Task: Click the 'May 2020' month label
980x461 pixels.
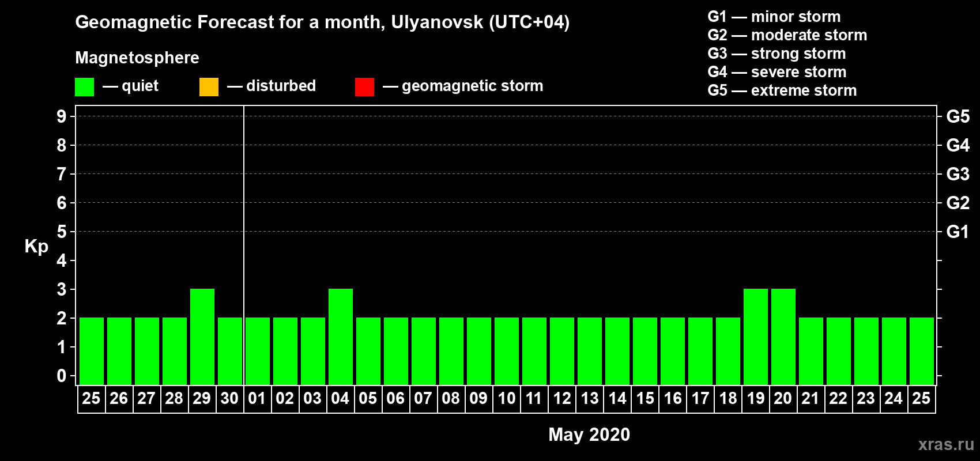Action: point(589,434)
